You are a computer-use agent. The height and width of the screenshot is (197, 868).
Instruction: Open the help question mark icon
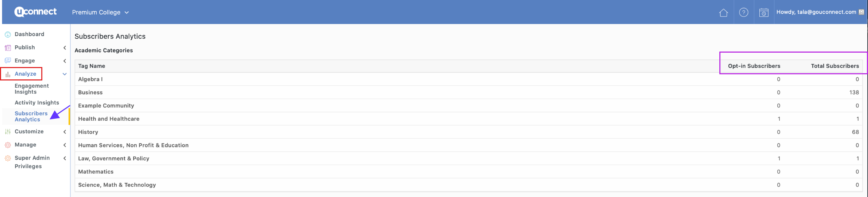click(x=743, y=12)
